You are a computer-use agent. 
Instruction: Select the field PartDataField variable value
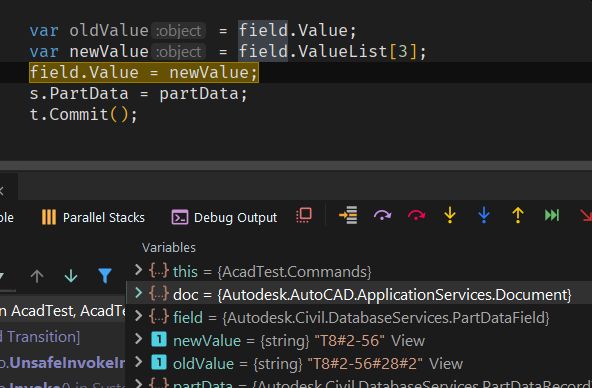pos(385,318)
